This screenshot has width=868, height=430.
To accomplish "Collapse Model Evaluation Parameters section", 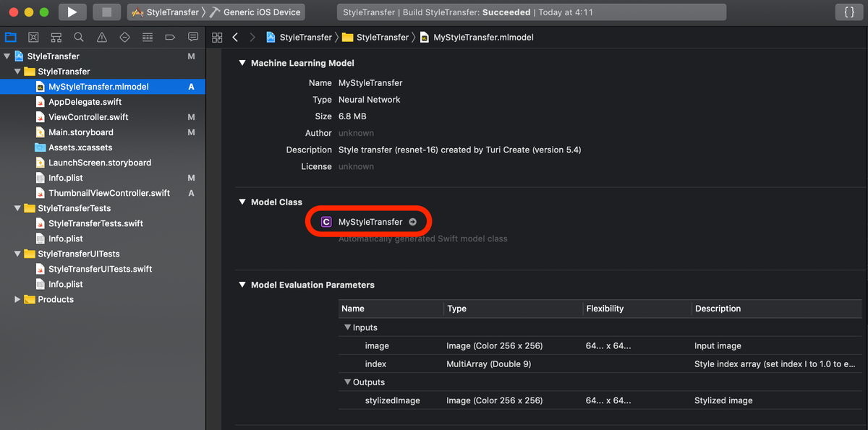I will click(242, 285).
